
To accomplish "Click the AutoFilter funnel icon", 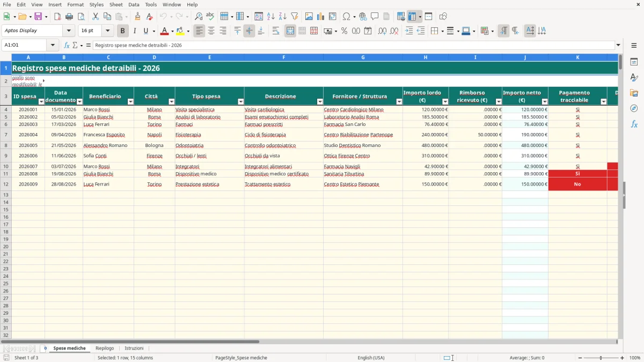I will pyautogui.click(x=295, y=17).
